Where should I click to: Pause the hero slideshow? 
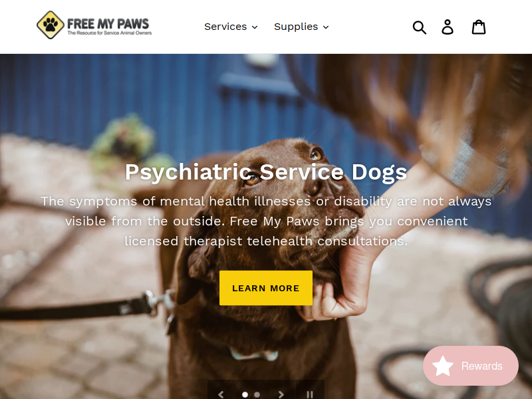coord(309,394)
